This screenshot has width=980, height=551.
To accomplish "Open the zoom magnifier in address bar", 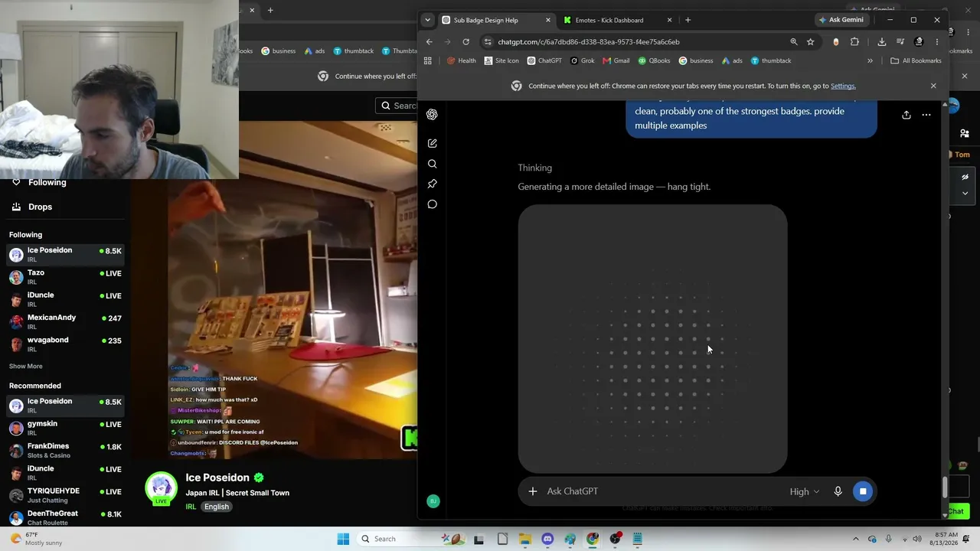I will pos(793,42).
